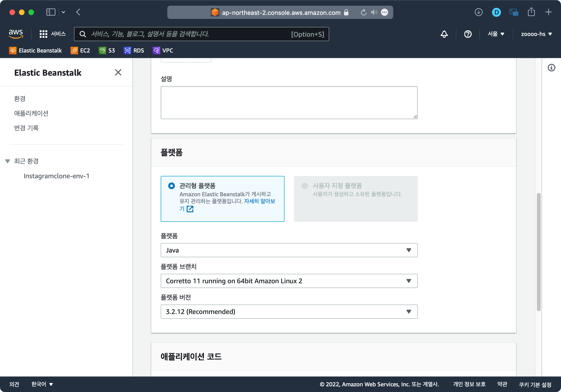Viewport: 561px width, 392px height.
Task: Click the 설명 description text area
Action: click(x=289, y=102)
